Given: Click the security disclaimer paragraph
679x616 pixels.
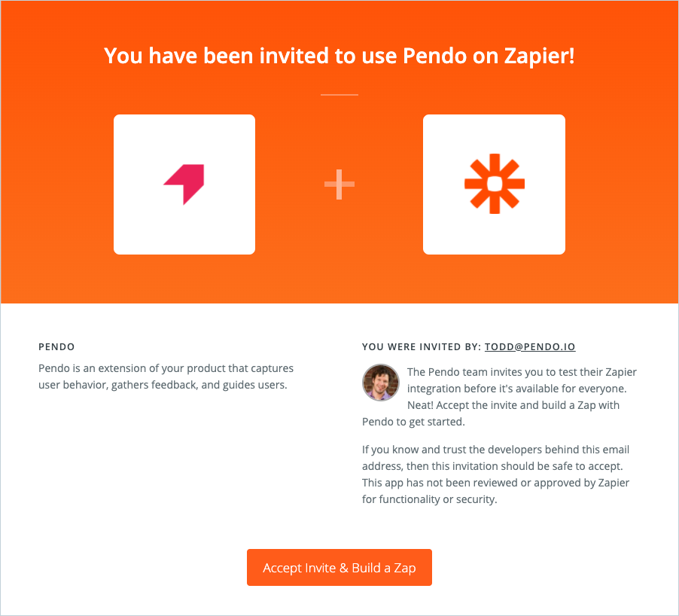Looking at the screenshot, I should [x=495, y=474].
